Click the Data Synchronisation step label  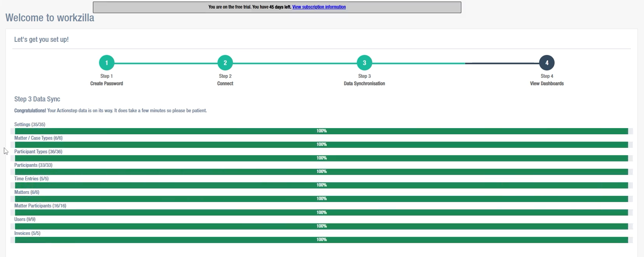click(364, 84)
